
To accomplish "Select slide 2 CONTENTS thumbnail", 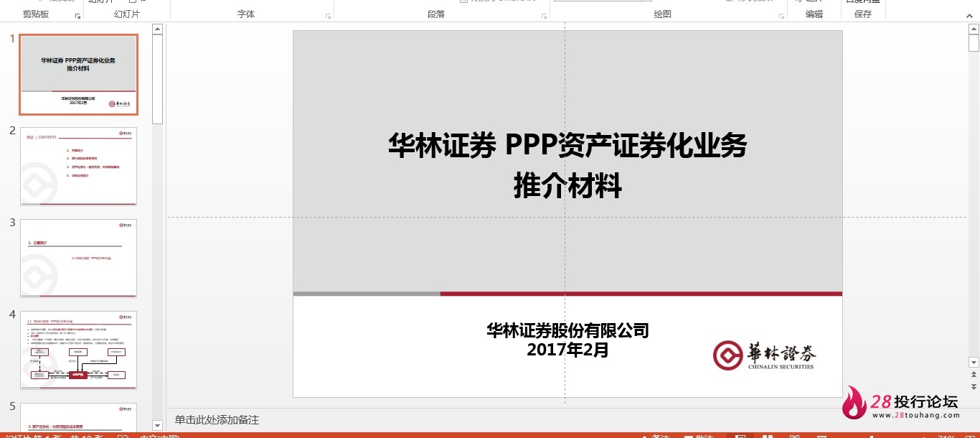I will [78, 167].
